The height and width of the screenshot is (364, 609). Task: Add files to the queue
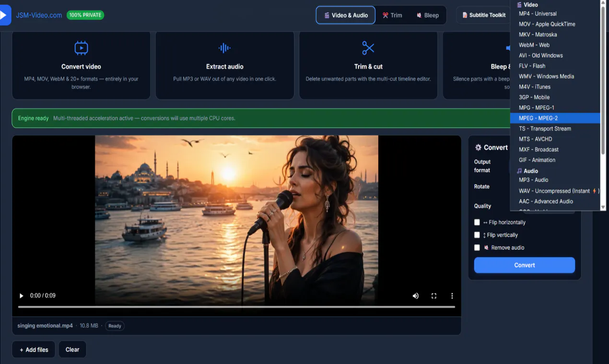click(34, 350)
